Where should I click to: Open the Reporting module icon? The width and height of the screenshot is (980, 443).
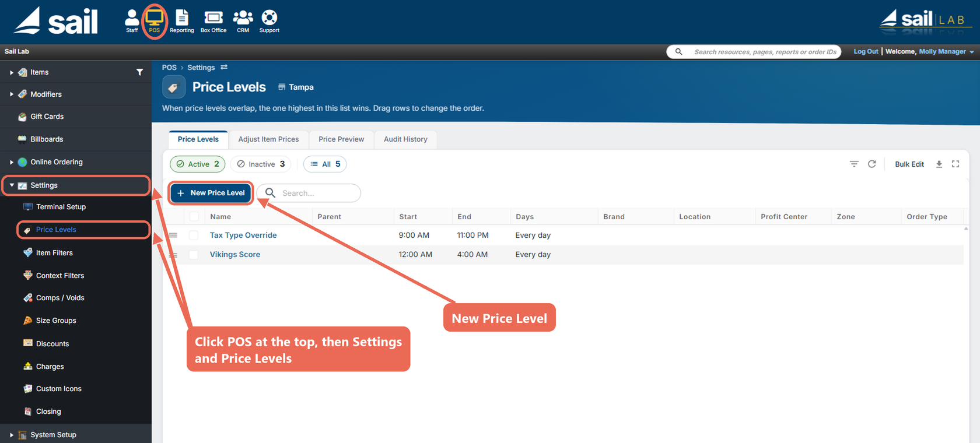[182, 21]
